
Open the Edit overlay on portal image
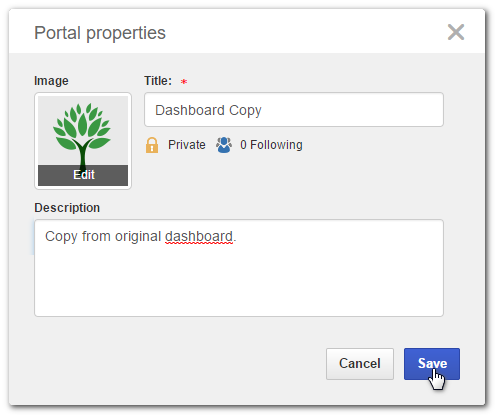tap(83, 175)
